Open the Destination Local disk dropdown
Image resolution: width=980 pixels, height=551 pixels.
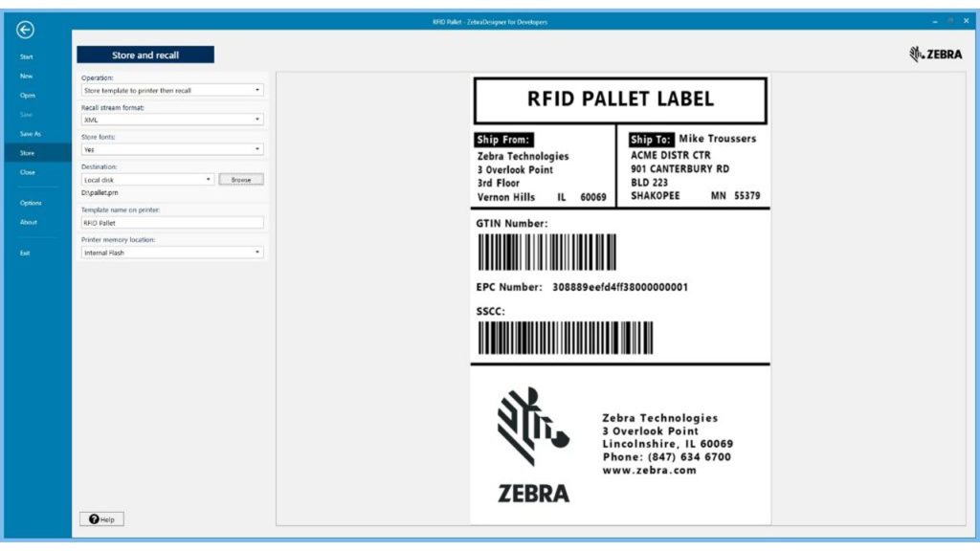click(147, 179)
